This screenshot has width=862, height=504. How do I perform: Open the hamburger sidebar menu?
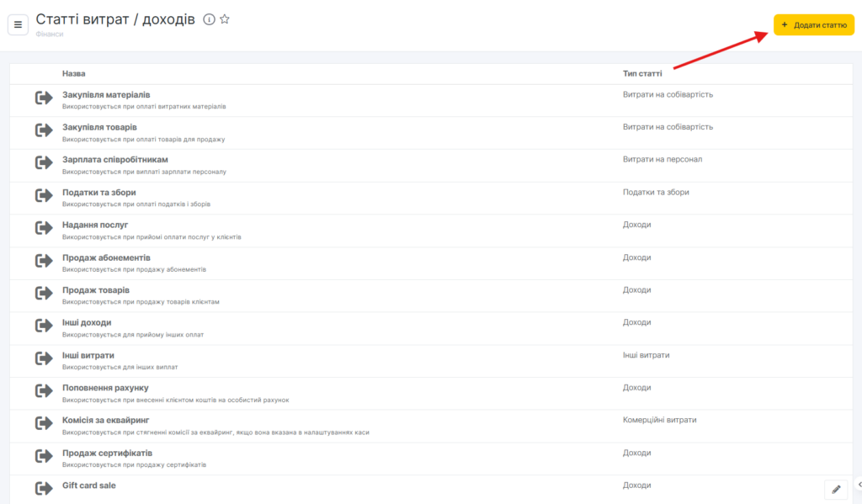(x=18, y=24)
